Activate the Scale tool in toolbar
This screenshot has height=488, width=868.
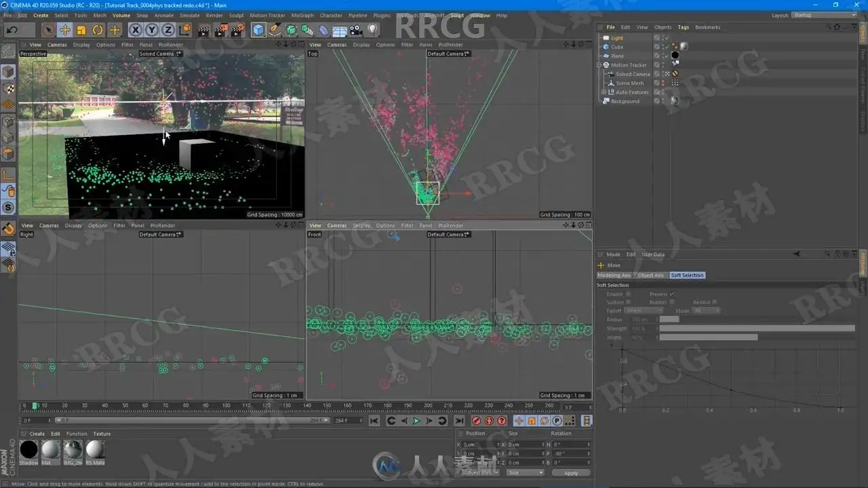tap(81, 30)
